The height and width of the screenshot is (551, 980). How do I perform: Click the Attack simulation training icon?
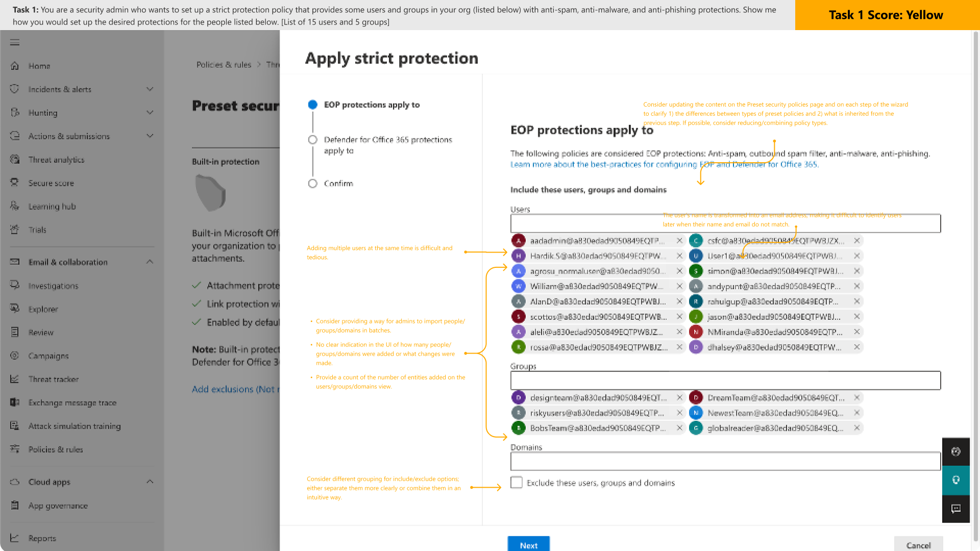pos(15,425)
